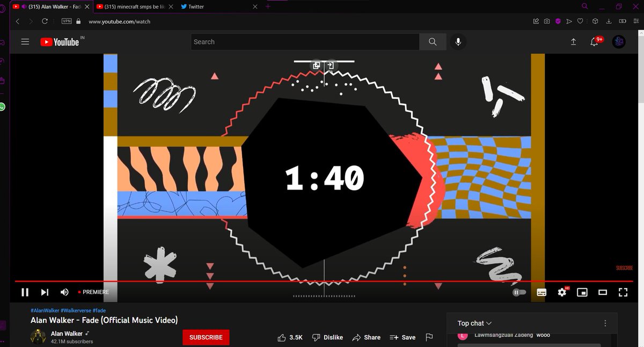Reload the current page
This screenshot has width=644, height=347.
coord(45,21)
